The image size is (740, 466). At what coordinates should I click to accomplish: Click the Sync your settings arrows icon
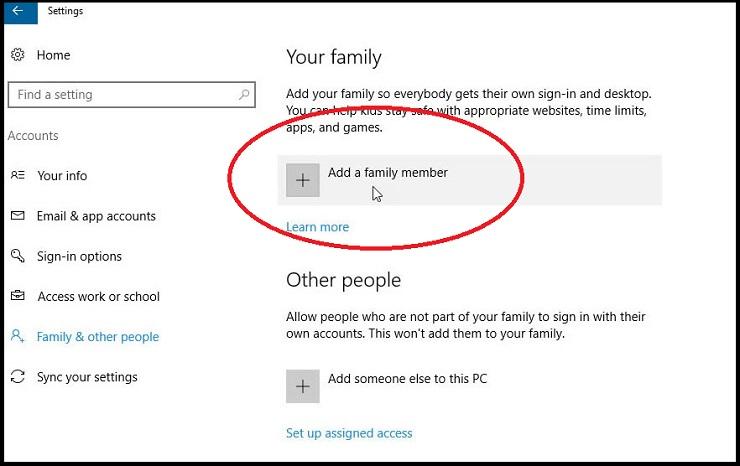tap(17, 376)
